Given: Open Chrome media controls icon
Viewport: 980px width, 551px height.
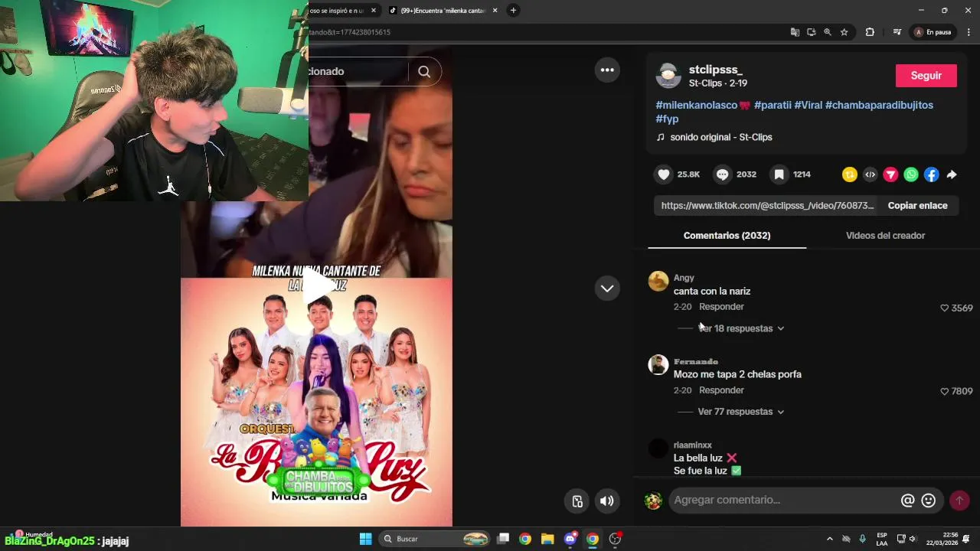Looking at the screenshot, I should click(897, 32).
